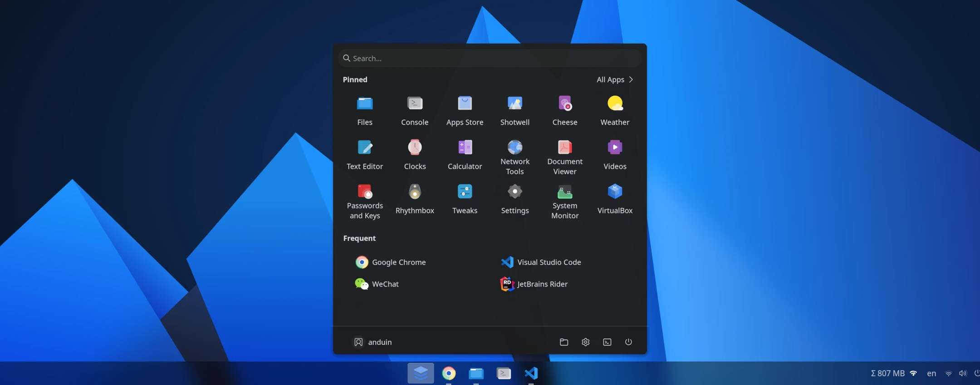
Task: Open the en keyboard layout indicator
Action: point(931,373)
